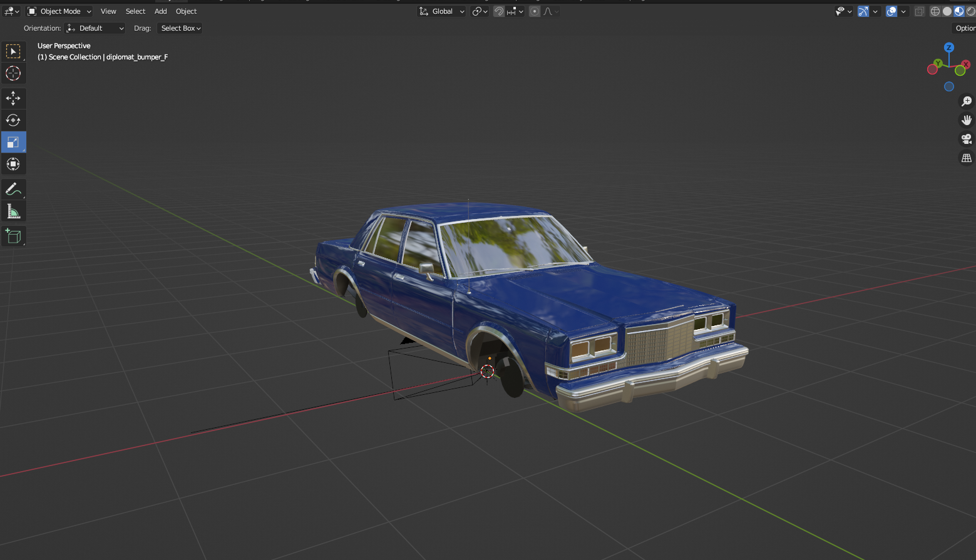Image resolution: width=976 pixels, height=560 pixels.
Task: Switch to rendered viewport shading
Action: [x=971, y=11]
